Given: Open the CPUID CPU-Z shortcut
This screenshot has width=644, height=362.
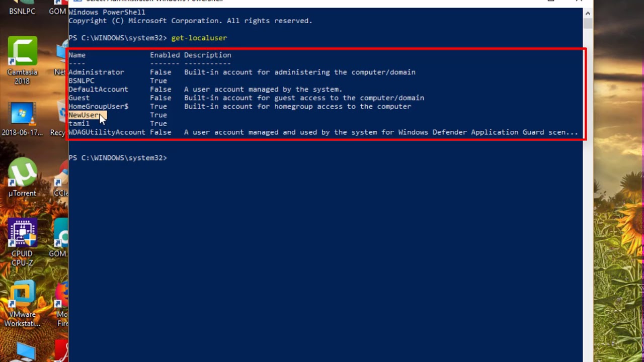Looking at the screenshot, I should pyautogui.click(x=22, y=243).
